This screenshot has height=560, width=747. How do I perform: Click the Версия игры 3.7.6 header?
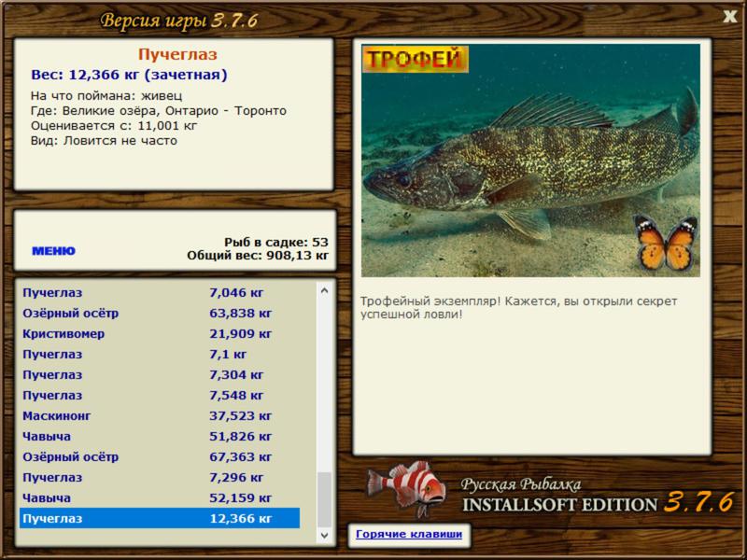coord(179,20)
